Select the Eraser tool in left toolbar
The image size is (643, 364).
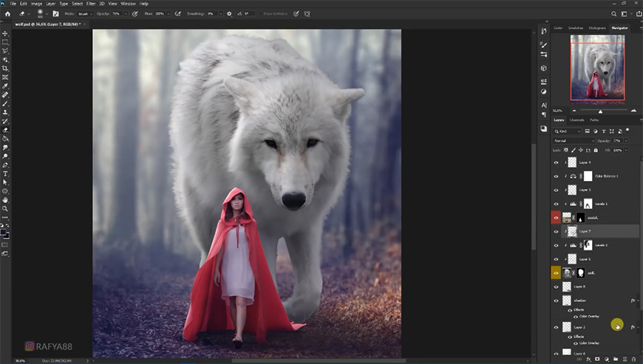click(5, 130)
